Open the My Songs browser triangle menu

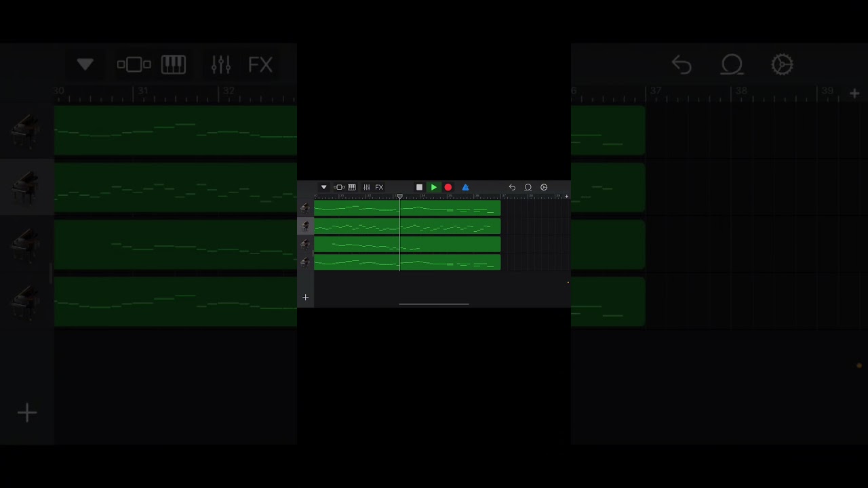coord(323,187)
